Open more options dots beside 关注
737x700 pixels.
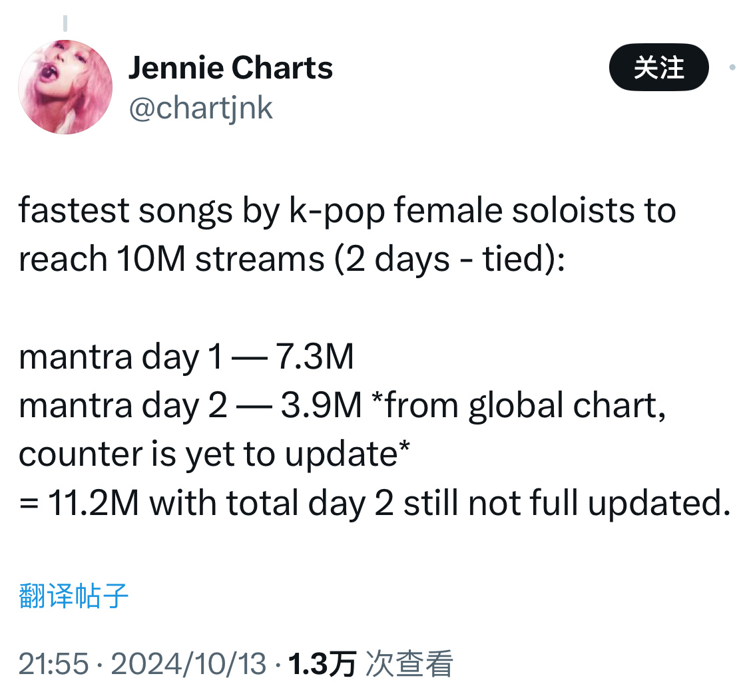[x=732, y=68]
